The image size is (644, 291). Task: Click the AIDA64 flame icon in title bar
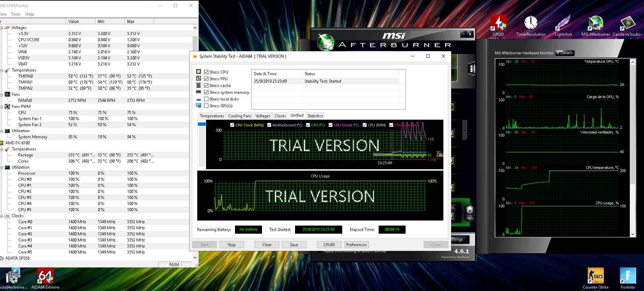pyautogui.click(x=195, y=56)
